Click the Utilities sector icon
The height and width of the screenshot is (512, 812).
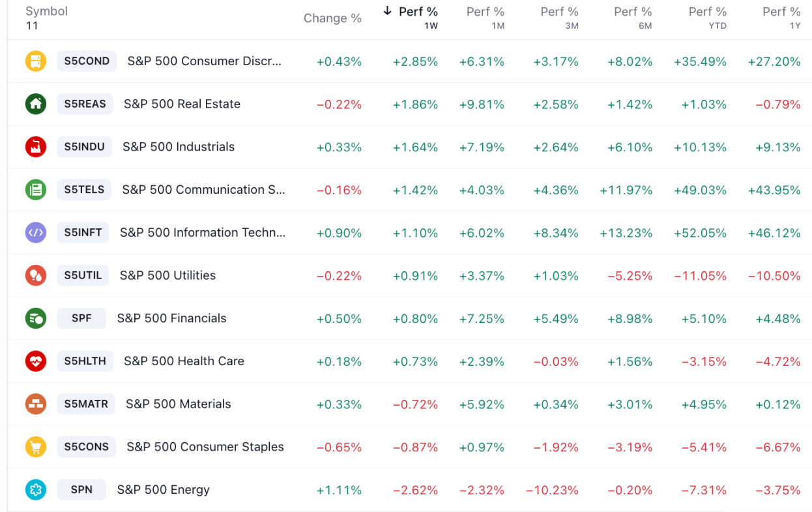(x=36, y=275)
